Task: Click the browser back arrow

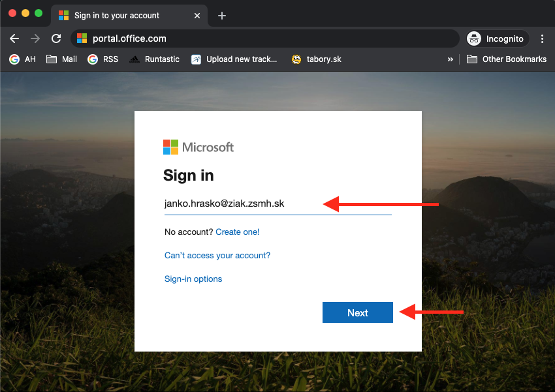Action: [14, 38]
